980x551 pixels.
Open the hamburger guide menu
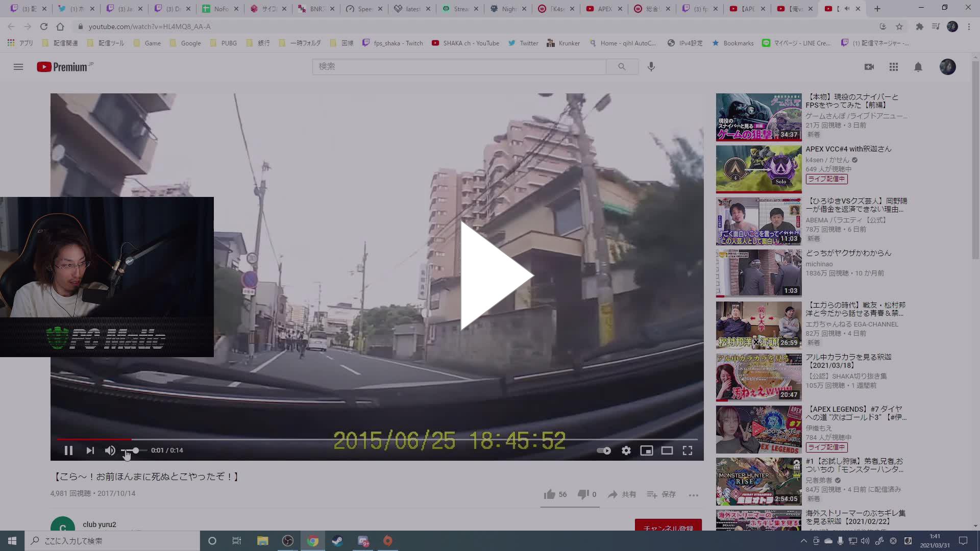[x=18, y=67]
